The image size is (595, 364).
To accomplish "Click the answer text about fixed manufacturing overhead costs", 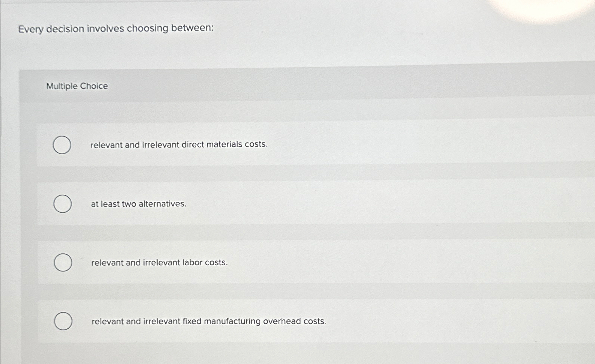I will tap(209, 321).
